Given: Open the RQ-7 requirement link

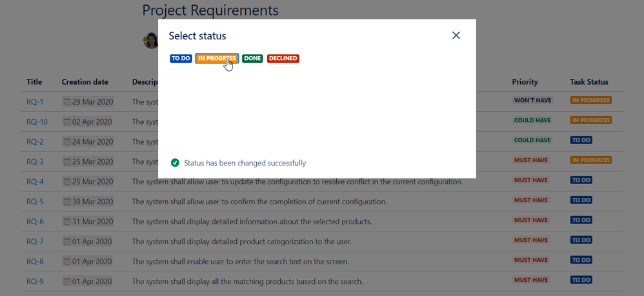Looking at the screenshot, I should 35,241.
